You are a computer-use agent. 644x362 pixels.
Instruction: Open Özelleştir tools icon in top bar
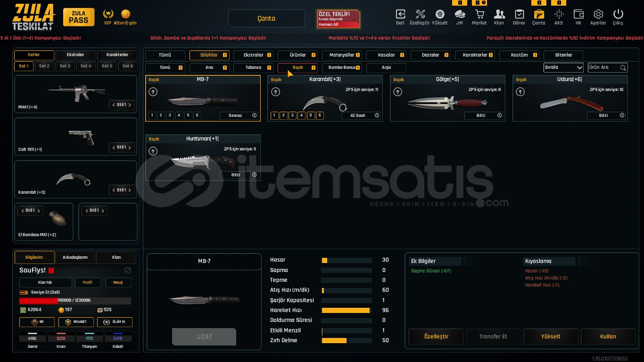point(420,14)
